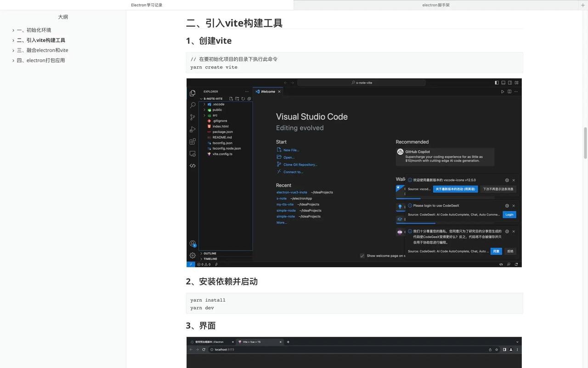Click Explorer icon in VS Code screenshot
588x368 pixels.
pyautogui.click(x=192, y=93)
